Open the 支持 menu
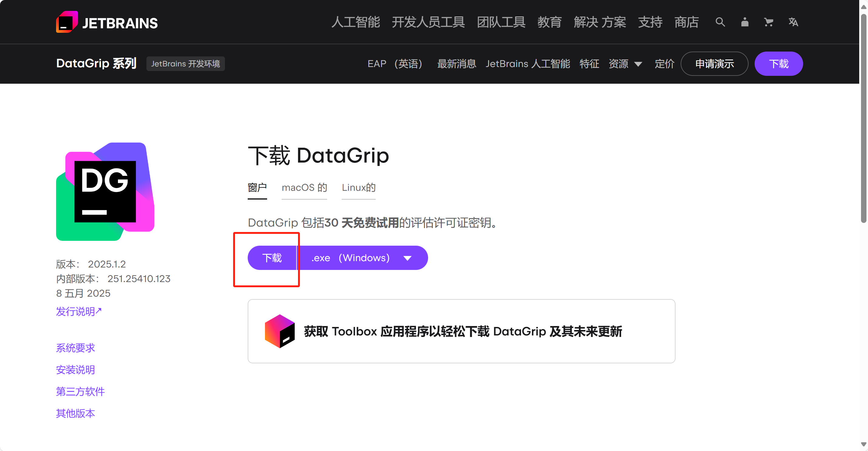Image resolution: width=868 pixels, height=451 pixels. pos(650,22)
